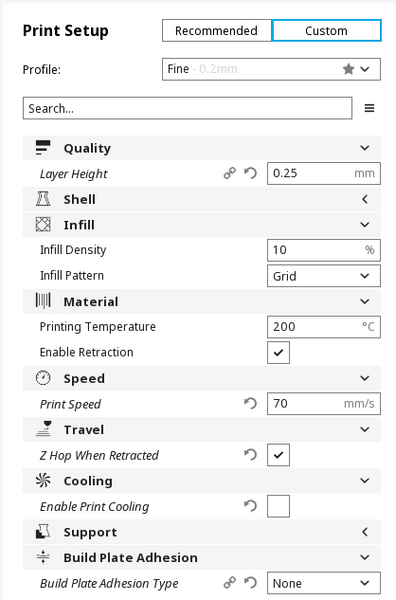The height and width of the screenshot is (600, 396).
Task: Click the star icon in Profile selector
Action: tap(348, 69)
